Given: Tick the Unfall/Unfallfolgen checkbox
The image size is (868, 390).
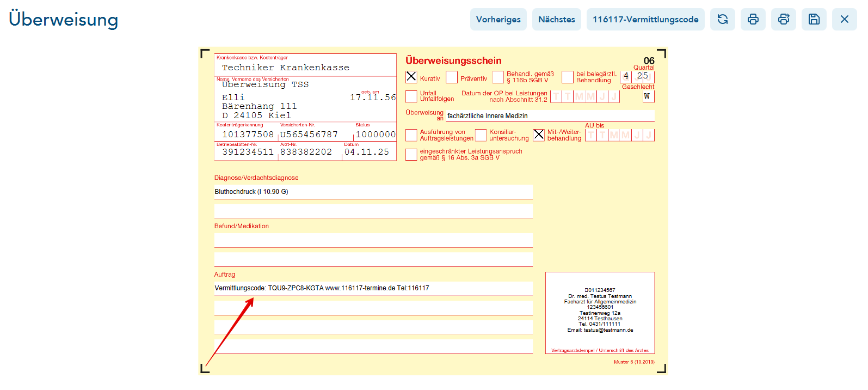Looking at the screenshot, I should (x=411, y=96).
